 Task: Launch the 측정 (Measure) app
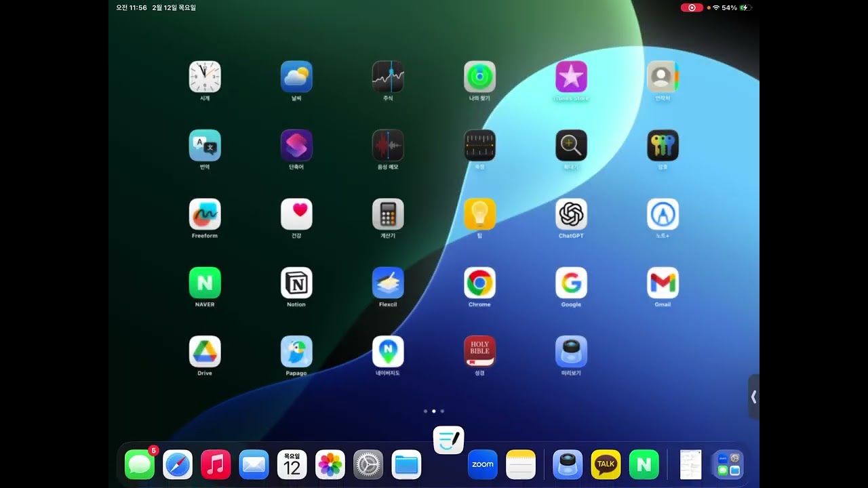[479, 145]
